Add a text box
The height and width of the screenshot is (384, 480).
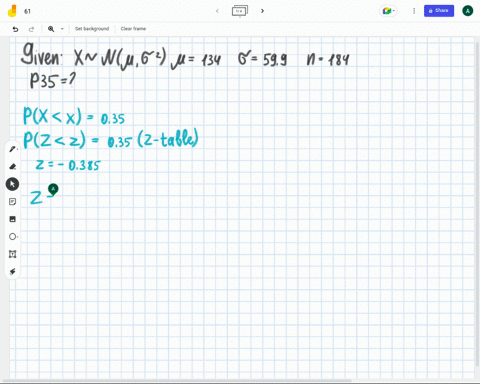pos(13,254)
